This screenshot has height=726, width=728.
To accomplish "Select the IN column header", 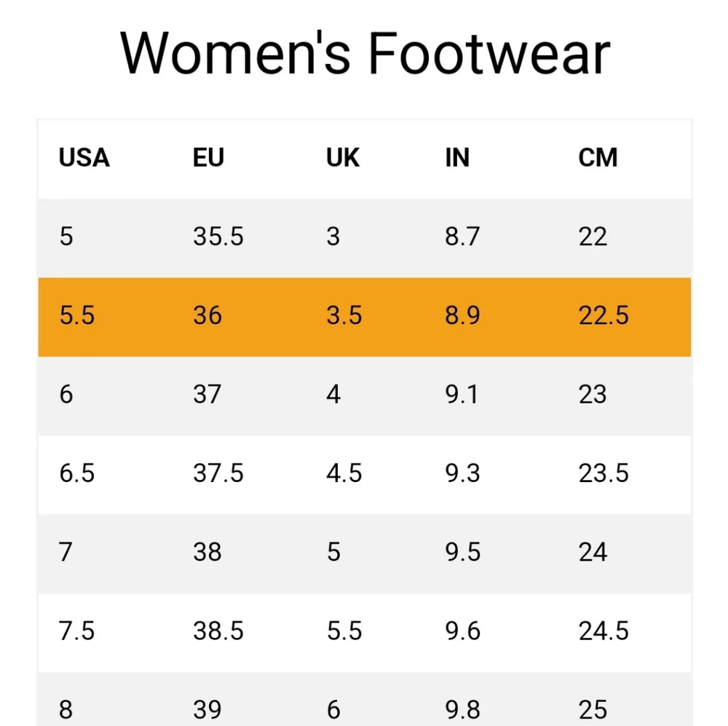I will [x=457, y=157].
